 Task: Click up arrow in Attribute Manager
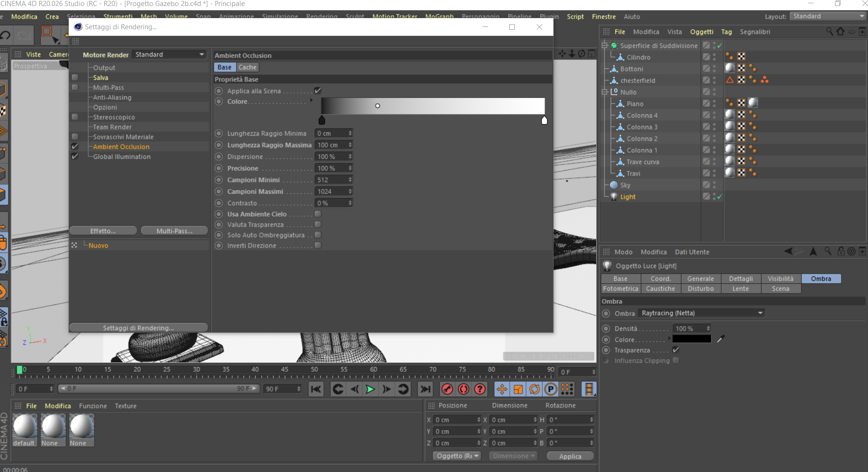[813, 251]
